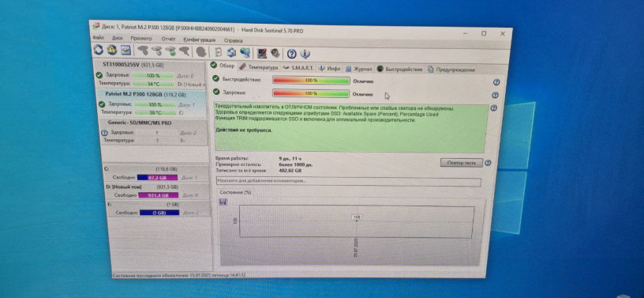
Task: Click the comment input field
Action: click(348, 181)
